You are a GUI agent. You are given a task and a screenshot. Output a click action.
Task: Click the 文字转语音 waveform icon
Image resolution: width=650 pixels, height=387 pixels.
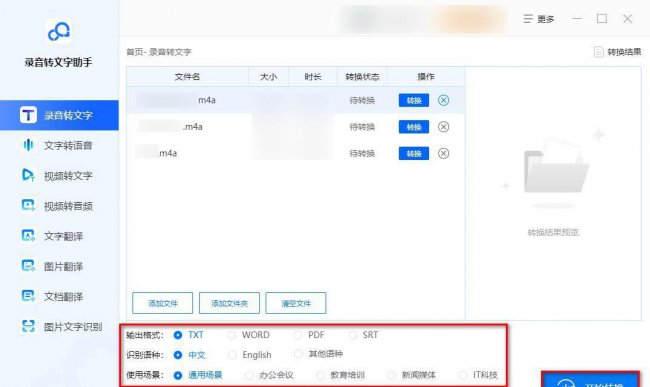[x=28, y=145]
